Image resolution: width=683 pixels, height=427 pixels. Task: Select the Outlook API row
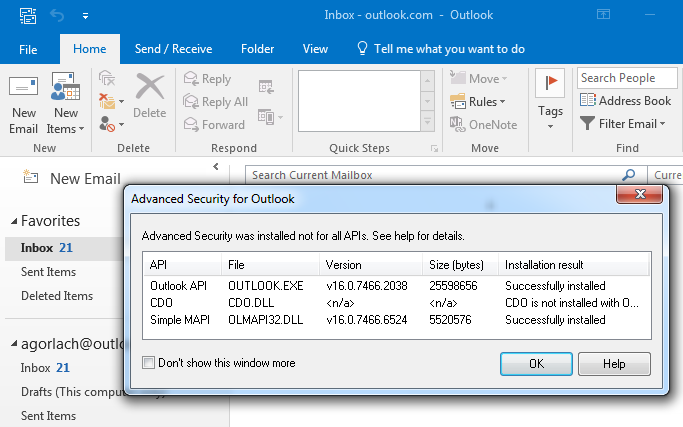coord(397,286)
